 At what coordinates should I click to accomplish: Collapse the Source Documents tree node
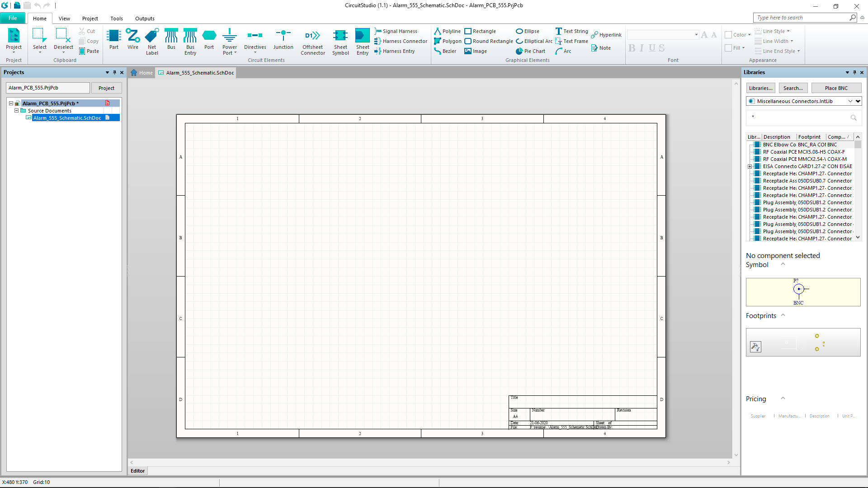click(x=17, y=110)
